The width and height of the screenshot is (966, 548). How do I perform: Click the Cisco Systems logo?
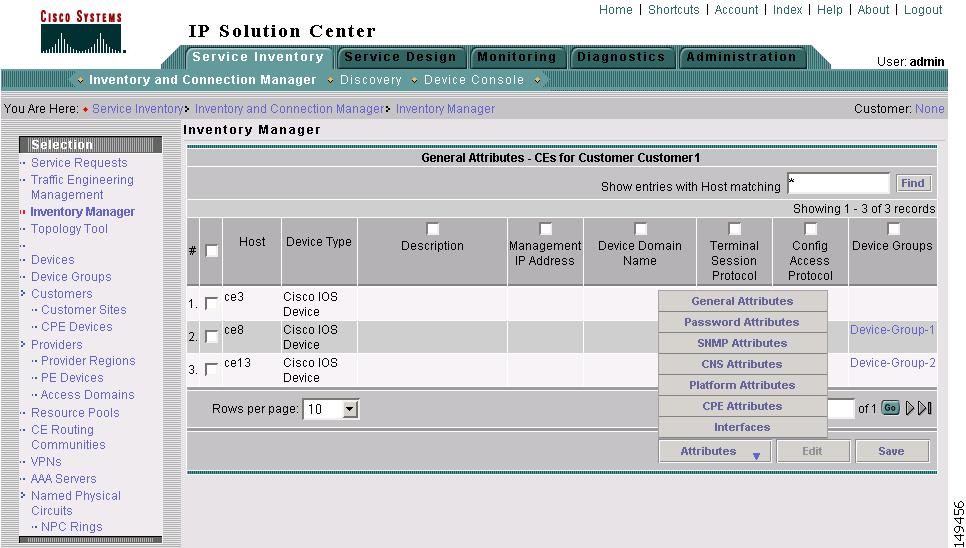(82, 31)
